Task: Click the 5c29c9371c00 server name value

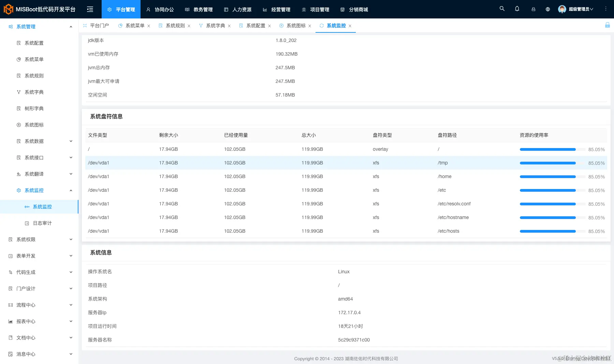Action: click(354, 340)
